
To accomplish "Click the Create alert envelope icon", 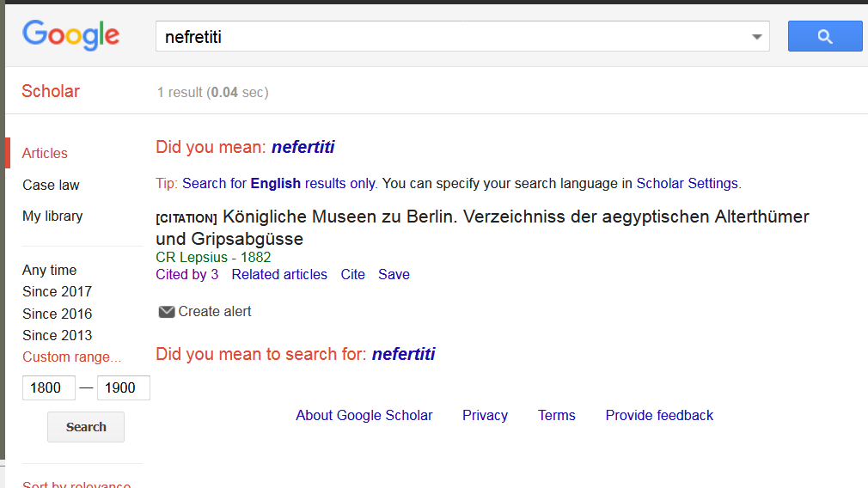I will [x=167, y=312].
